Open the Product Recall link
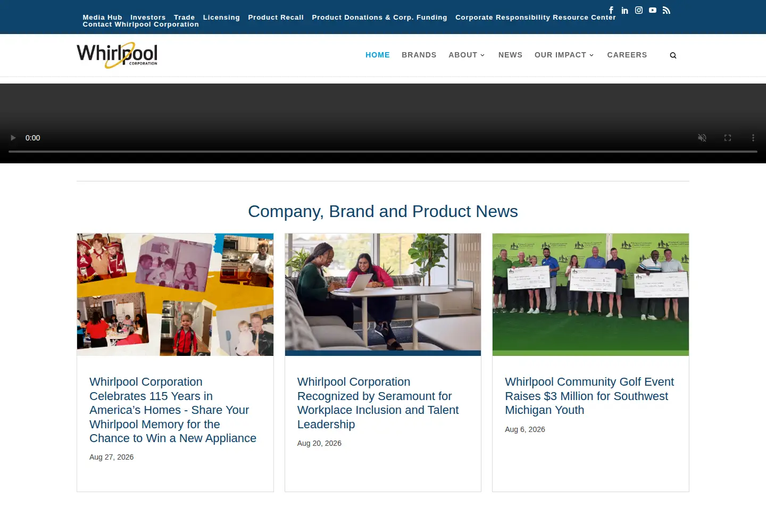This screenshot has width=766, height=532. [276, 18]
